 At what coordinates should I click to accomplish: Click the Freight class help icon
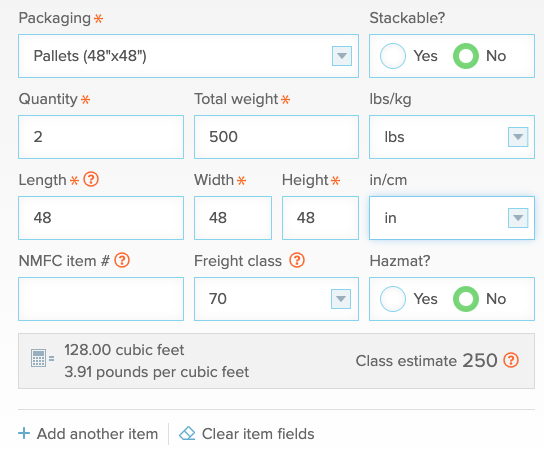297,260
